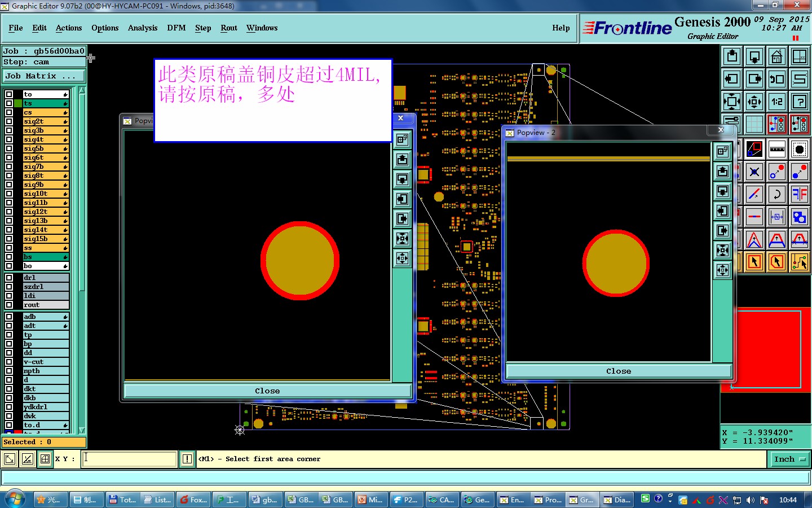
Task: Toggle the 'ss' layer checkbox
Action: click(x=9, y=248)
